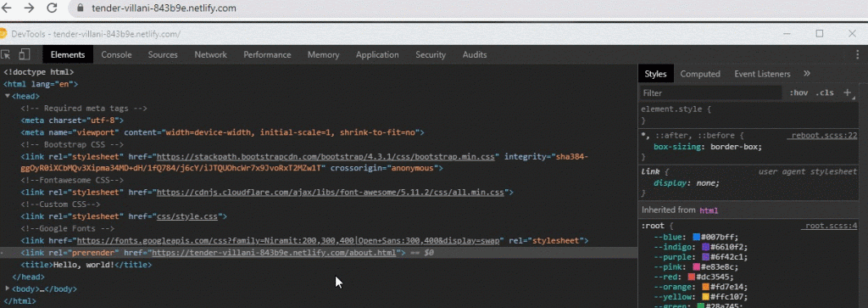Click the --purple color swatch

pos(705,257)
